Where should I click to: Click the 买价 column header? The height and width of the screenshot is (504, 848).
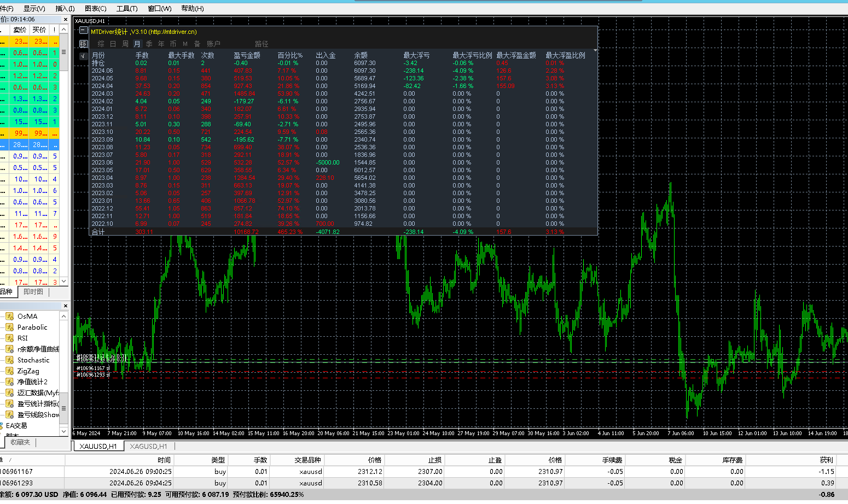pos(39,30)
